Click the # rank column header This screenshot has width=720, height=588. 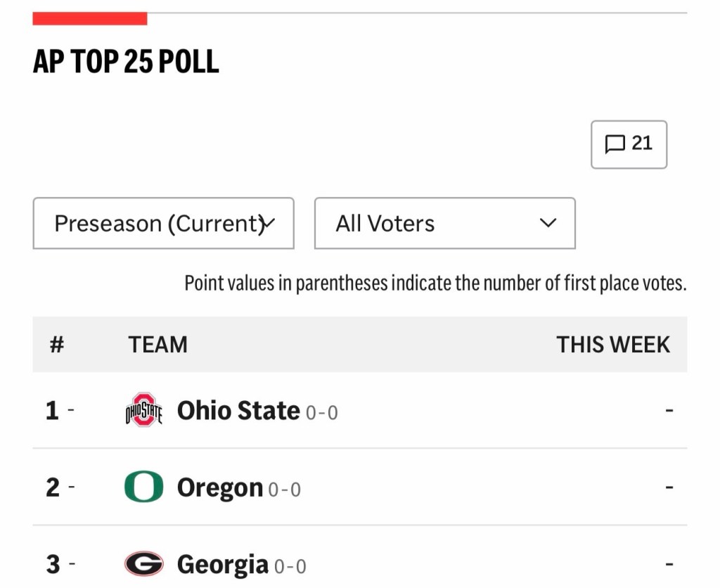pos(56,345)
